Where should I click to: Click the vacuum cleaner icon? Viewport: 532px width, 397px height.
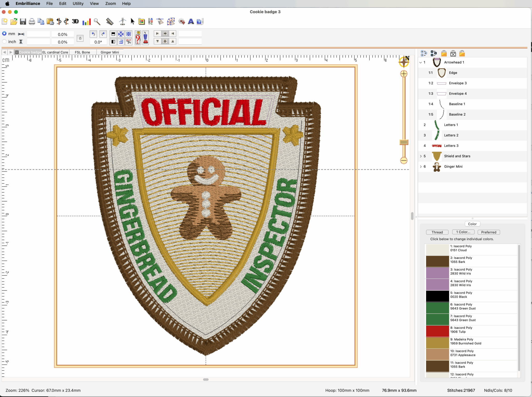coord(146,38)
